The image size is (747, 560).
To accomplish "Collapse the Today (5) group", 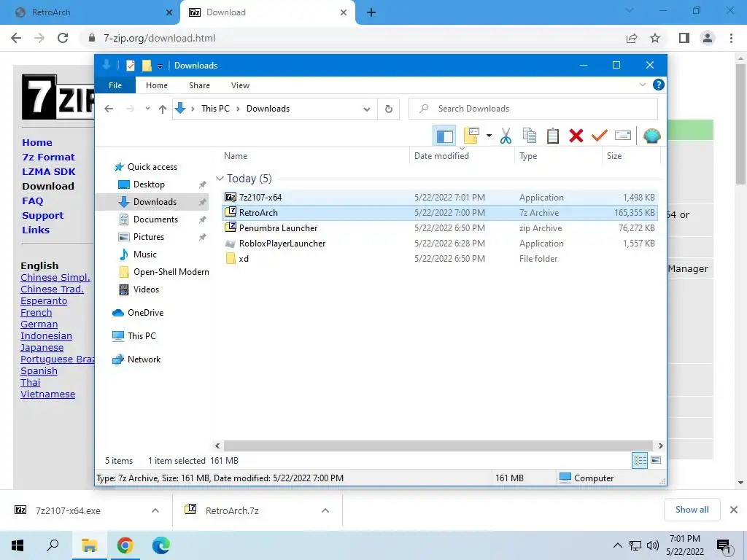I will pyautogui.click(x=220, y=179).
